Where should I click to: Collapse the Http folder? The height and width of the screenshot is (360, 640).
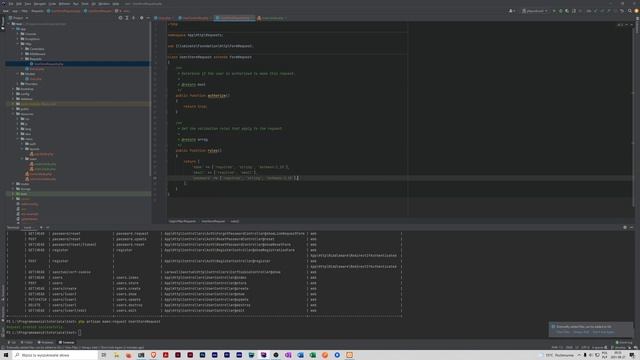[x=18, y=44]
